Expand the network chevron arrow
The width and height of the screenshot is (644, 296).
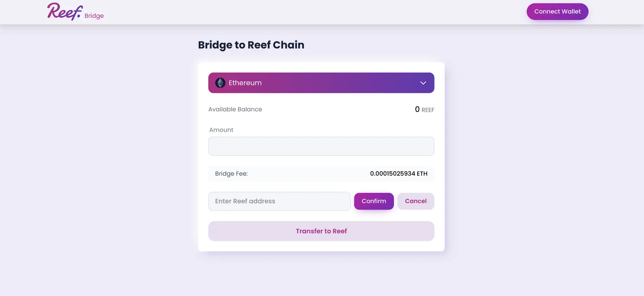coord(423,83)
